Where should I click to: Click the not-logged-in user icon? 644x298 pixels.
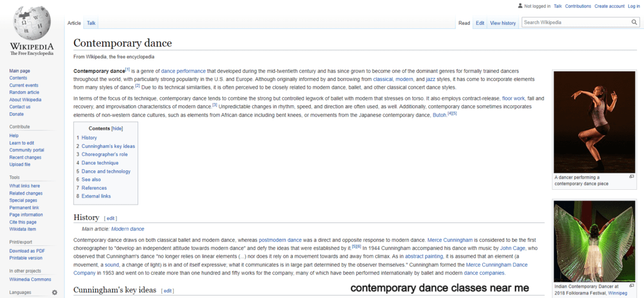[x=520, y=6]
